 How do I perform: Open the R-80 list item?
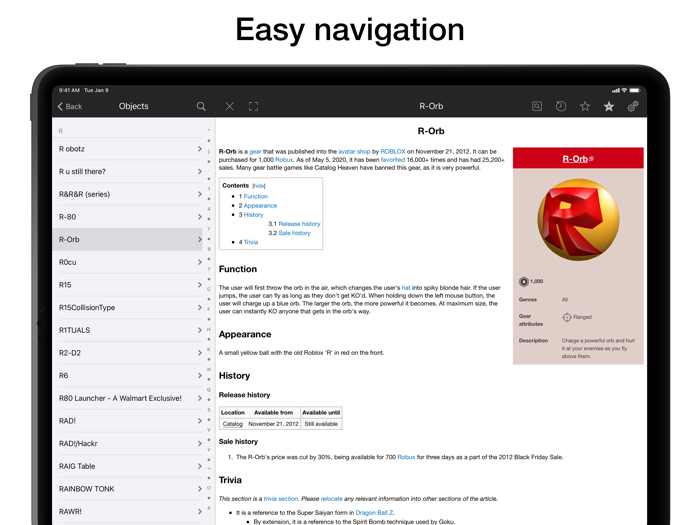[x=128, y=217]
